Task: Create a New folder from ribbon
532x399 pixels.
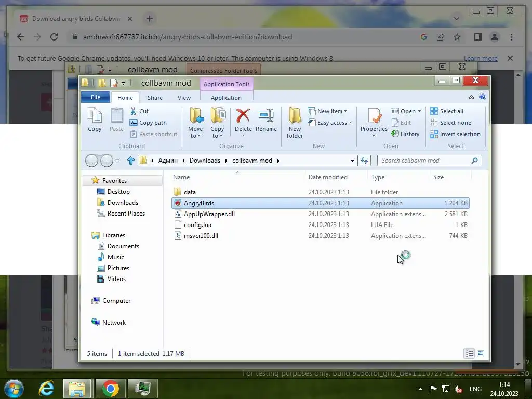Action: click(x=295, y=123)
